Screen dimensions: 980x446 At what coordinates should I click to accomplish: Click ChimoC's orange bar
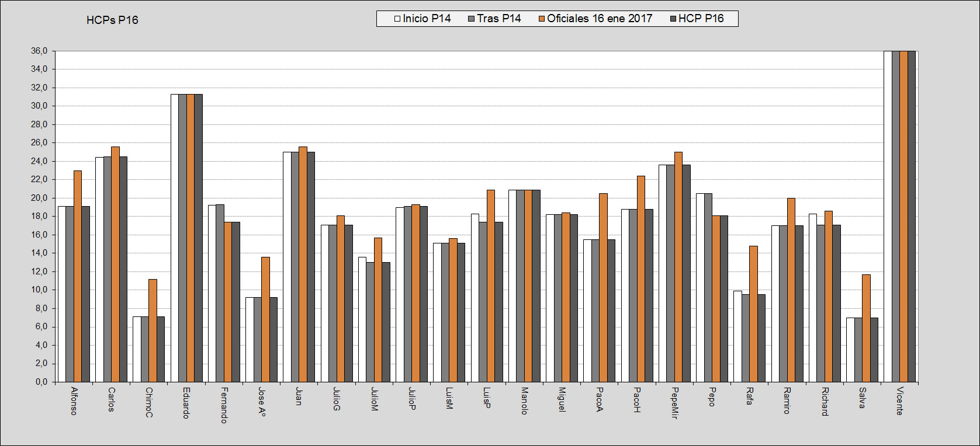[153, 330]
